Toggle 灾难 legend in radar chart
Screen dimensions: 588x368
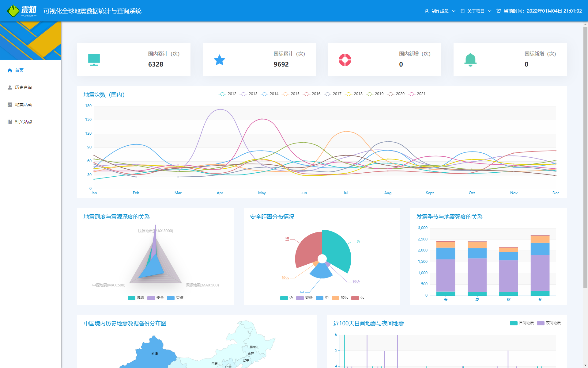[x=175, y=298]
